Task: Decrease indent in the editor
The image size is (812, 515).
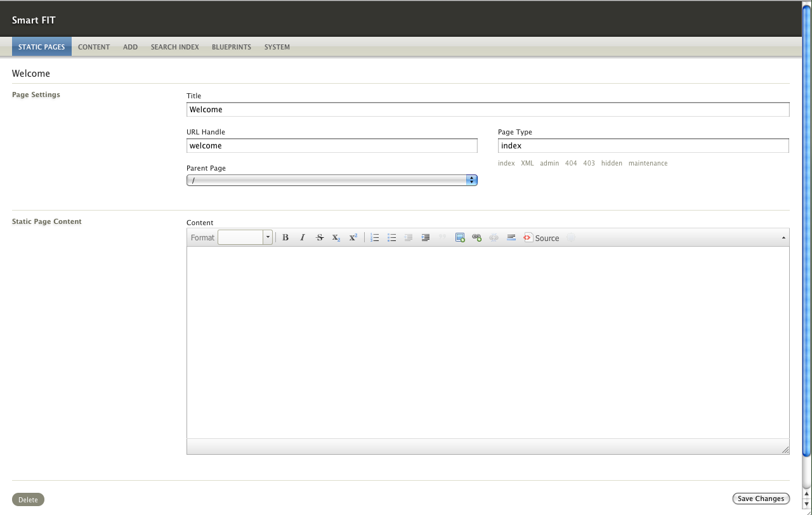Action: [409, 238]
